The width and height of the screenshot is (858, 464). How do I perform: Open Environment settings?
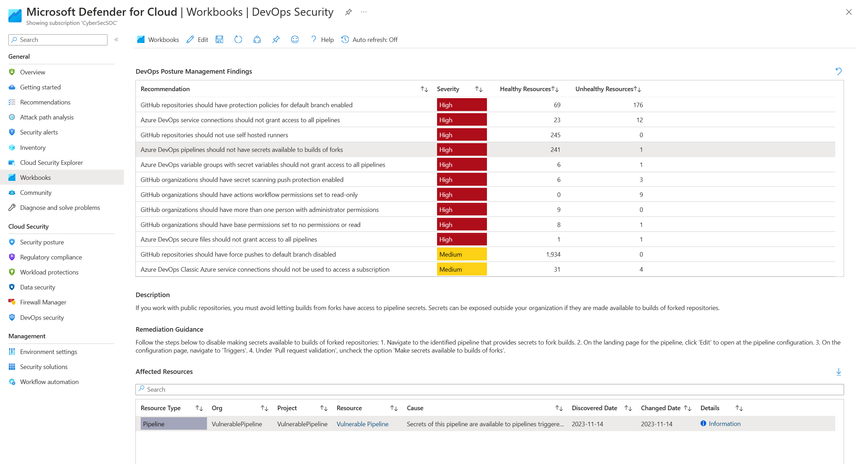click(48, 352)
